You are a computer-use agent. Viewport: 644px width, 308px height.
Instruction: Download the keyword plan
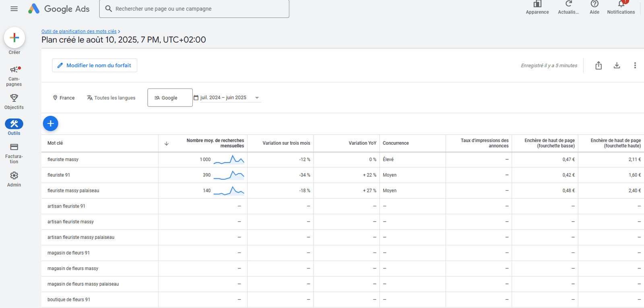[617, 66]
